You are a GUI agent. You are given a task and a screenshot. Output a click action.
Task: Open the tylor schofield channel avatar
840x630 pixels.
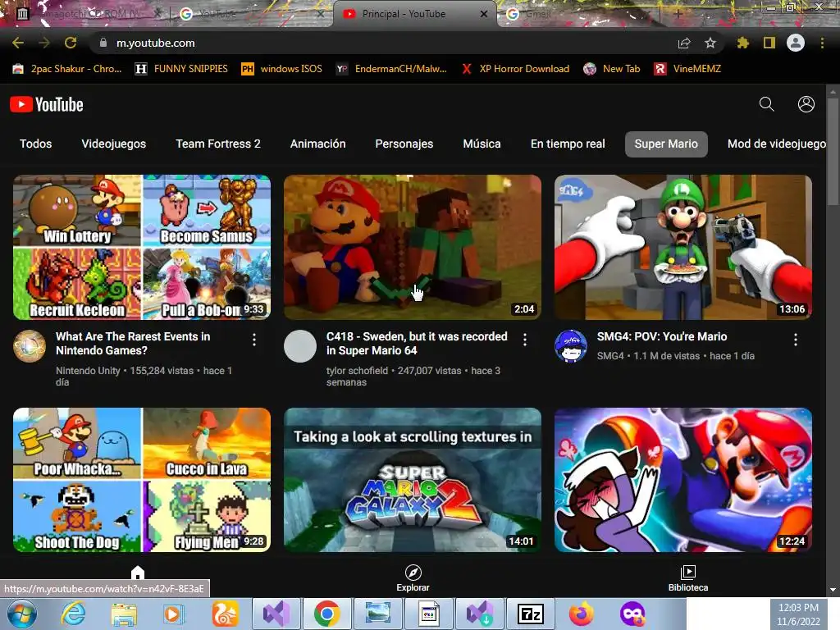coord(300,346)
